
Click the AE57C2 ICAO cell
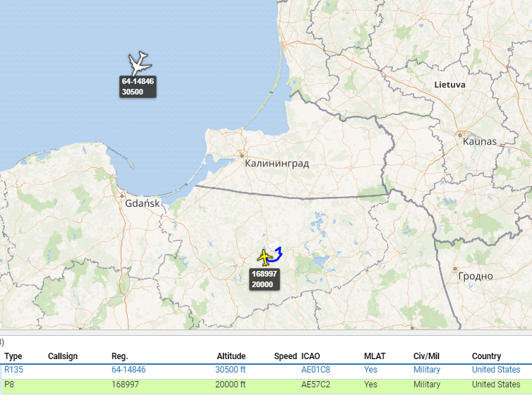315,385
